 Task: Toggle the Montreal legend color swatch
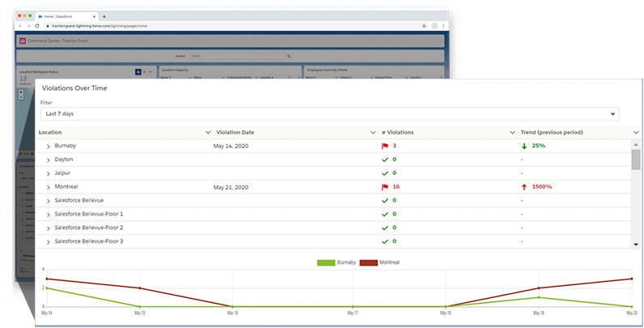tap(368, 262)
